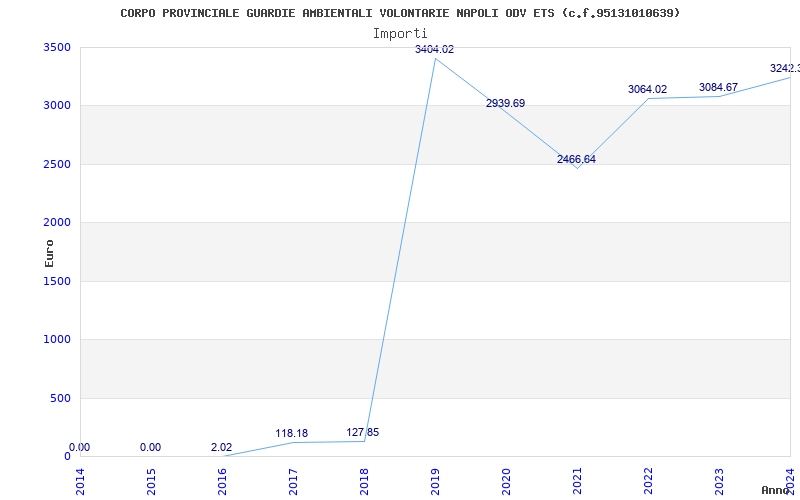Click the 0.00 label above 2015
Screen dimensions: 800x500
151,447
